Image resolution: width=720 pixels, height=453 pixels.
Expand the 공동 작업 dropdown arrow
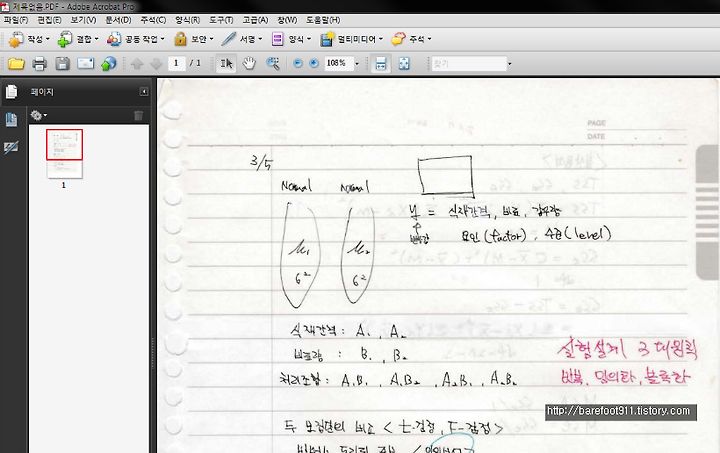(162, 39)
